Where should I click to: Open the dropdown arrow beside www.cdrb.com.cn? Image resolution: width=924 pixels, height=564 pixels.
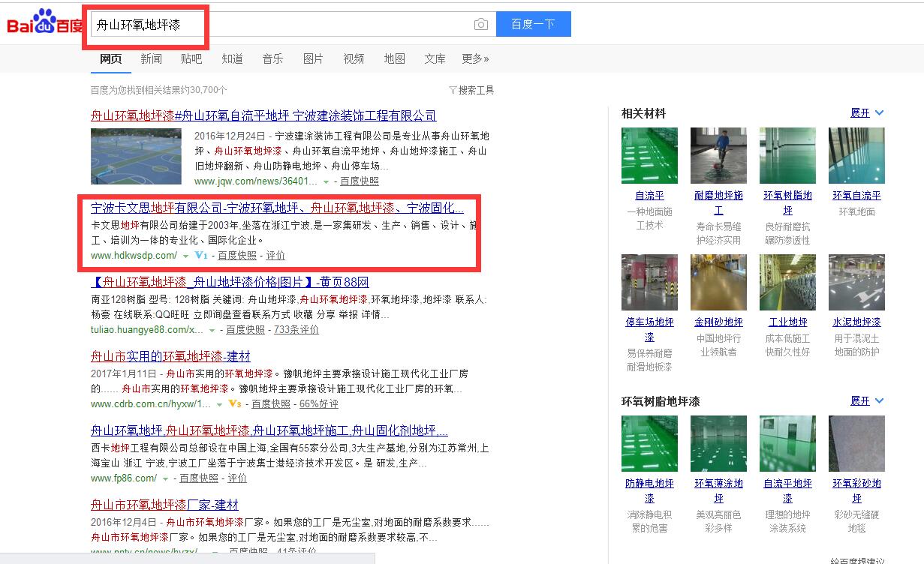click(219, 404)
